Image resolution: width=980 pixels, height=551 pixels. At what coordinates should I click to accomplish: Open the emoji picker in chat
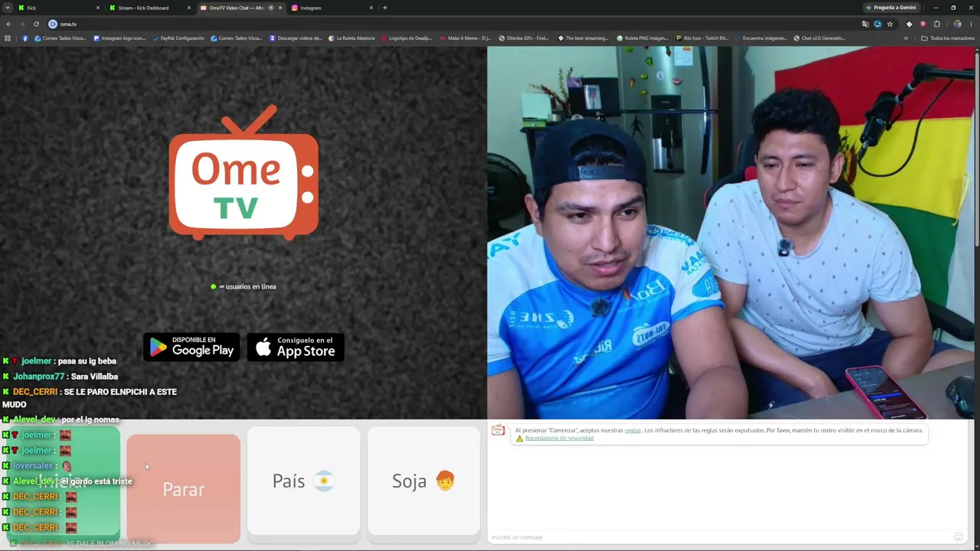pos(959,536)
